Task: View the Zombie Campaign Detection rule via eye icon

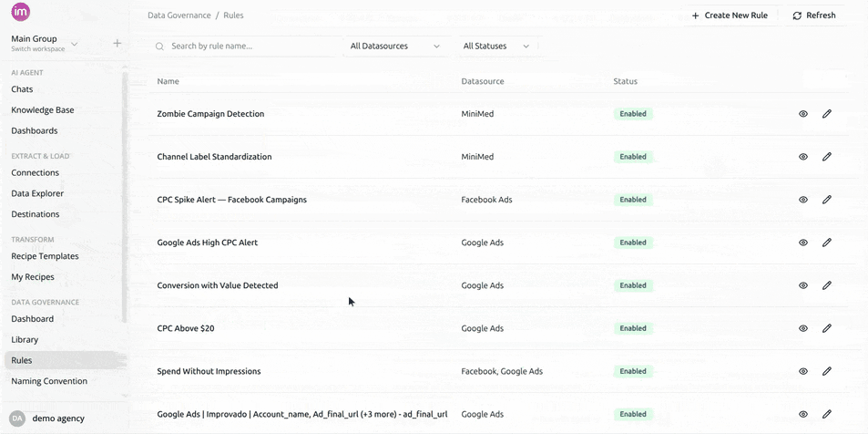Action: click(803, 114)
